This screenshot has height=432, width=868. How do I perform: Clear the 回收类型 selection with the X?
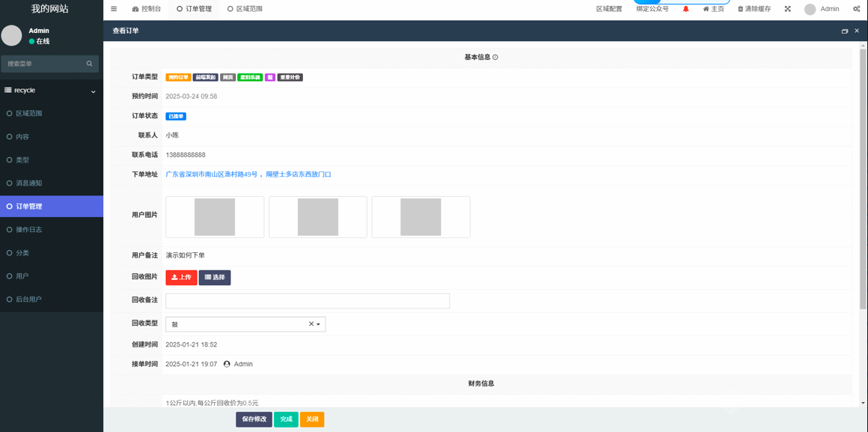click(311, 324)
